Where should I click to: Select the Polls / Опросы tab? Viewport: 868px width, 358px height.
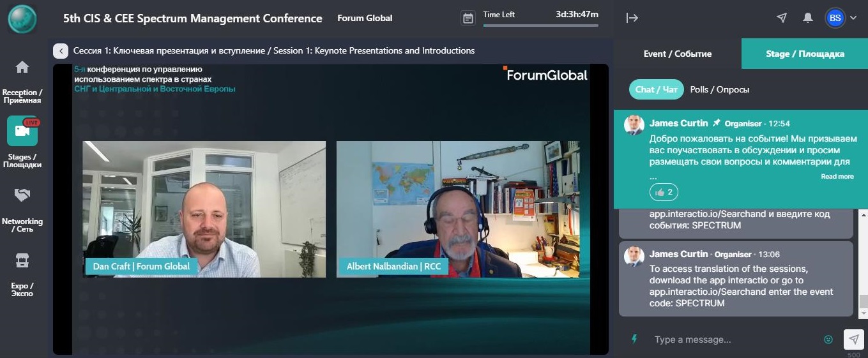click(720, 89)
